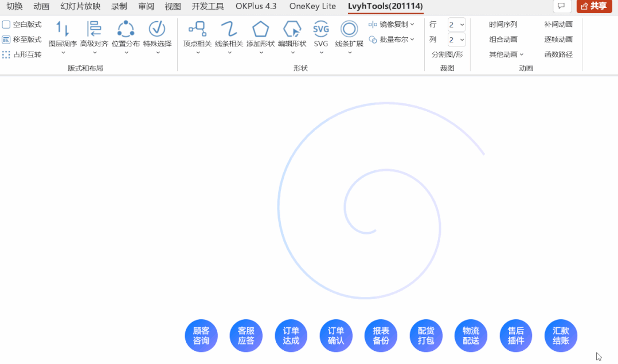Image resolution: width=618 pixels, height=364 pixels.
Task: Open the 切换 transitions tab
Action: tap(14, 6)
